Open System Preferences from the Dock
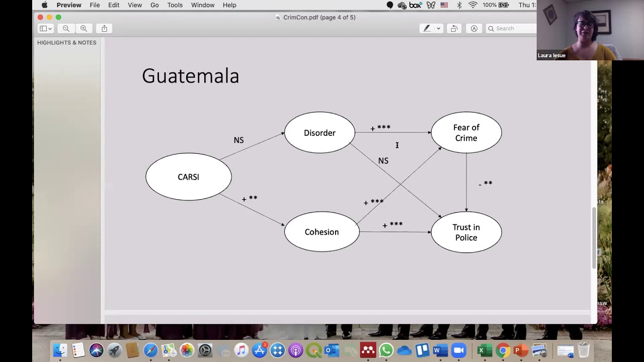Screen dimensions: 644x362 205,350
